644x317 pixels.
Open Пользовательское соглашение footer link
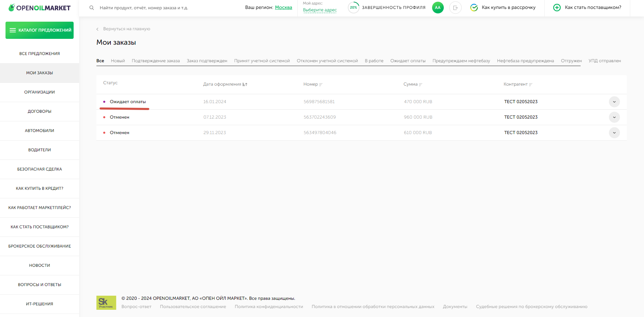[x=193, y=307]
